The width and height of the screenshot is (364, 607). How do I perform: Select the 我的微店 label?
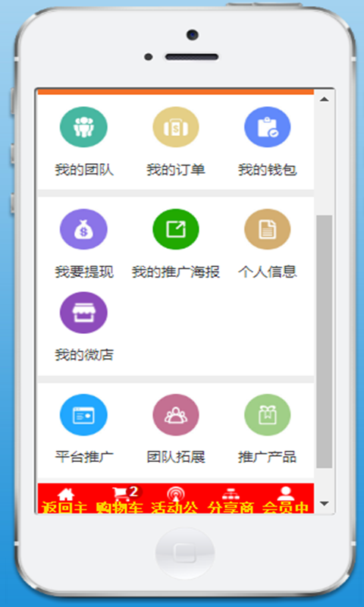pyautogui.click(x=84, y=355)
